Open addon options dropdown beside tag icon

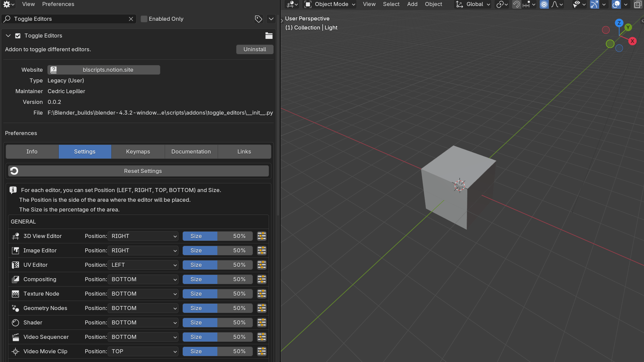pyautogui.click(x=271, y=19)
